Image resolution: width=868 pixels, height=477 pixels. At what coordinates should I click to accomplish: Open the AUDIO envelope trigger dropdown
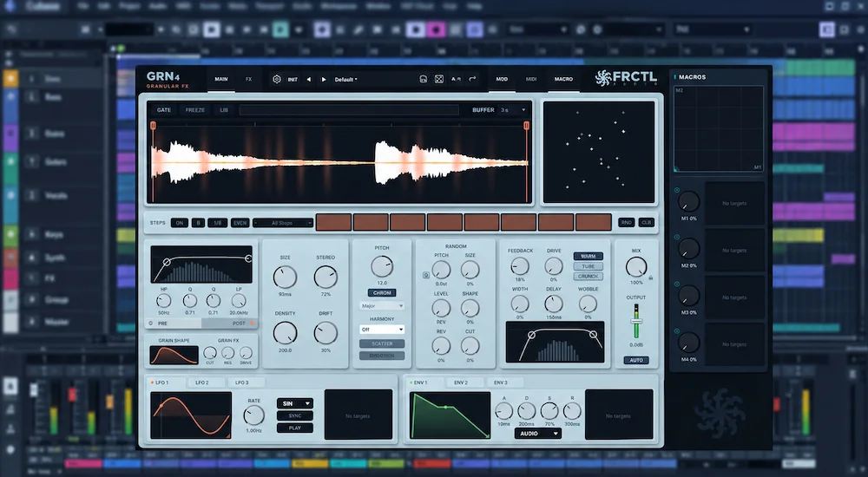point(537,434)
